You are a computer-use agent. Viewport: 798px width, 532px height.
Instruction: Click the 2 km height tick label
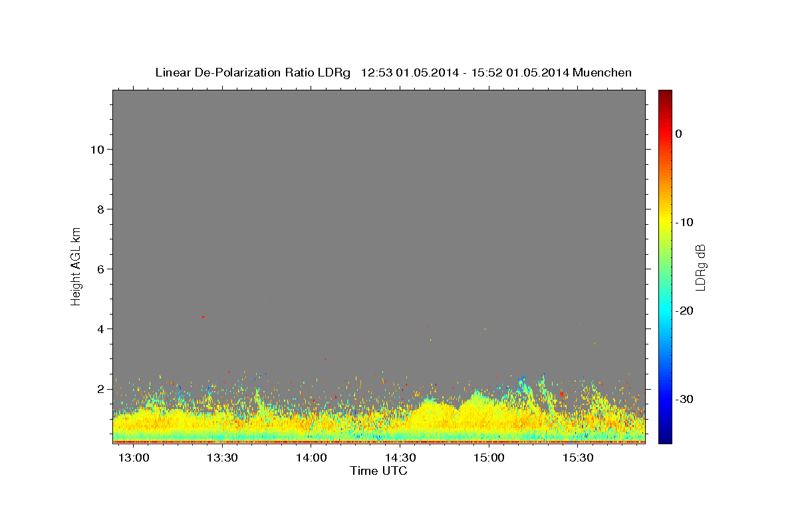coord(99,389)
